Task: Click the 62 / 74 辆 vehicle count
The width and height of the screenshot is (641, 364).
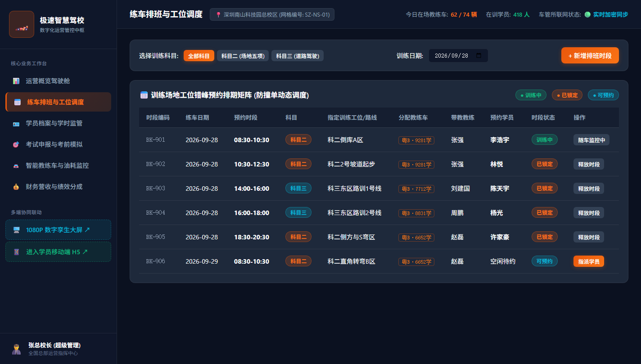Action: point(464,14)
